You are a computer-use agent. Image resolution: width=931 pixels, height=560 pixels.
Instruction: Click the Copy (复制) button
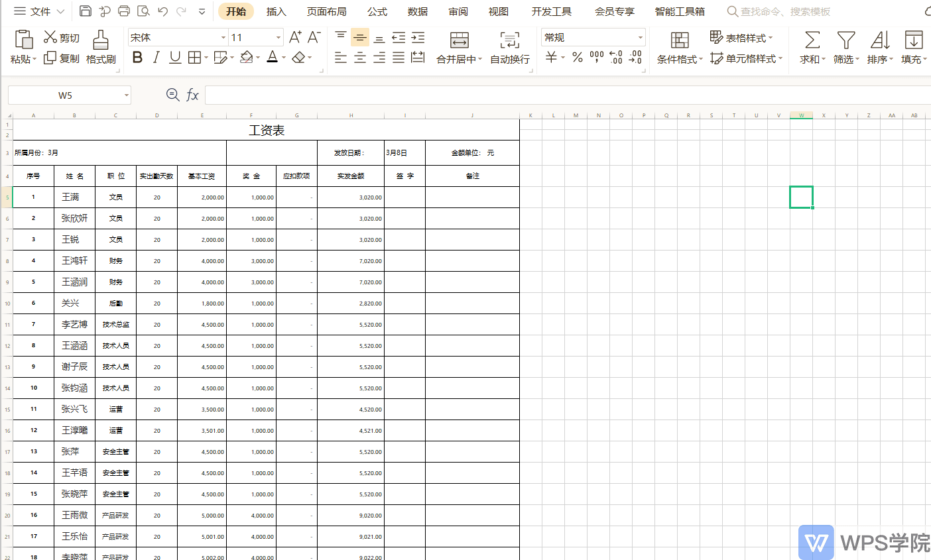[x=62, y=58]
